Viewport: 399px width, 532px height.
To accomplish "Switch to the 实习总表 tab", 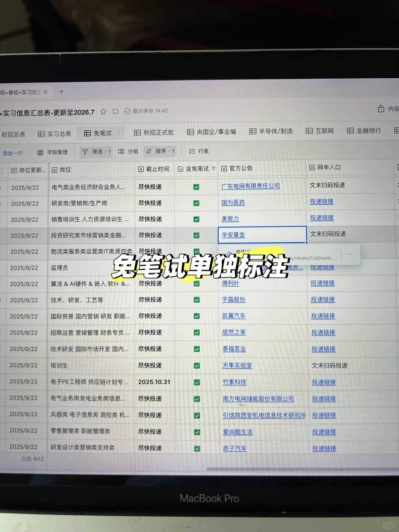I will pos(55,134).
